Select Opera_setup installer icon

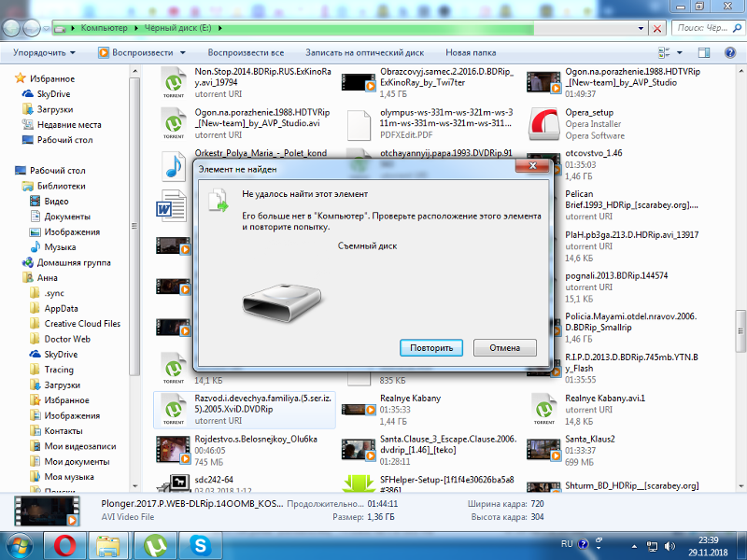pos(543,124)
